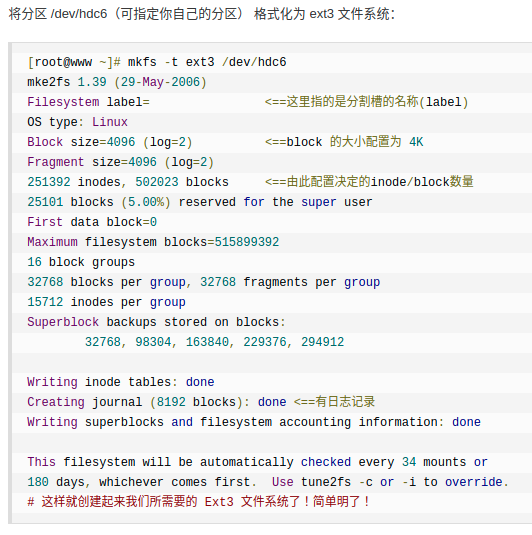Click the comment 'block 的大小配置为 4K'
This screenshot has width=532, height=535.
point(344,142)
